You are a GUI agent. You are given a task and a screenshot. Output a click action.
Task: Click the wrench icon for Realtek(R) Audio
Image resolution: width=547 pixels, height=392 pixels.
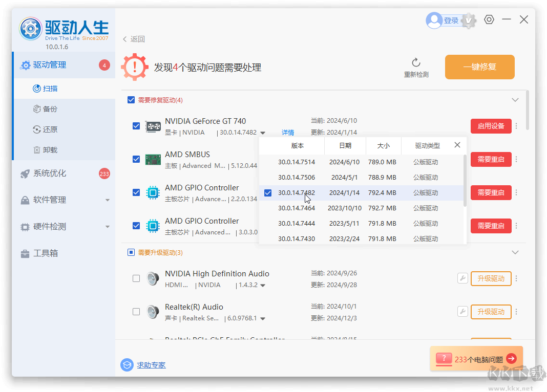(x=462, y=312)
